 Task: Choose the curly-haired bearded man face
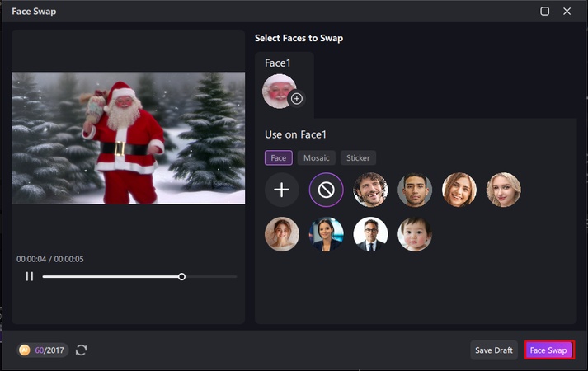(370, 190)
